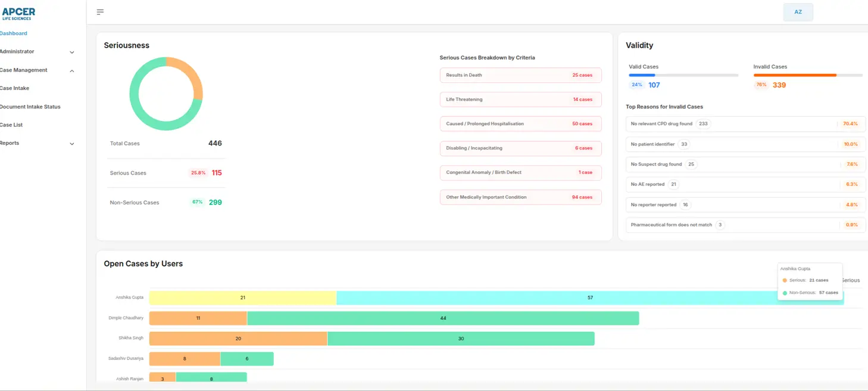The height and width of the screenshot is (391, 868).
Task: Open the Case List page
Action: (x=13, y=125)
